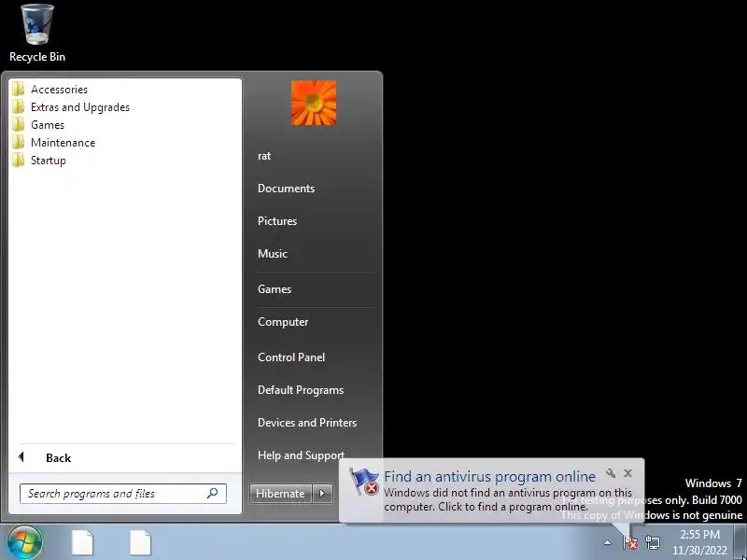
Task: Click the Windows Start orb
Action: 25,542
